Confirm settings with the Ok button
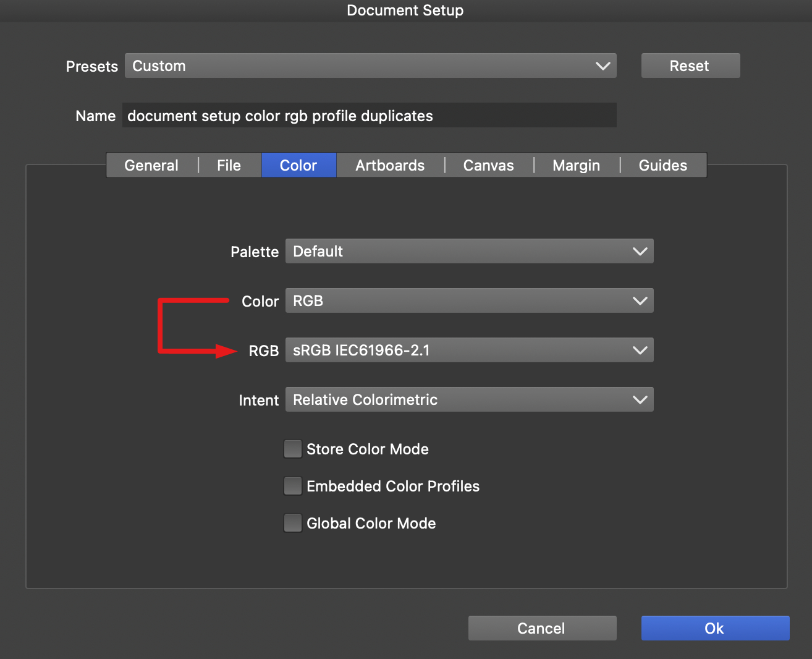This screenshot has height=659, width=812. [x=715, y=628]
